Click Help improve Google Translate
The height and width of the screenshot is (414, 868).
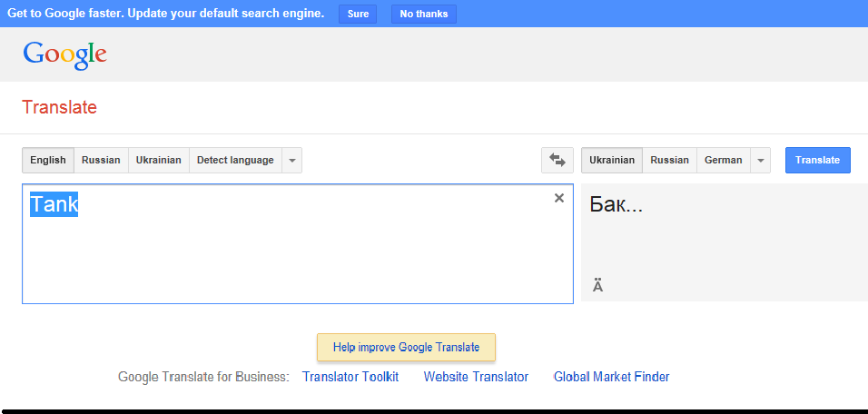[x=406, y=347]
